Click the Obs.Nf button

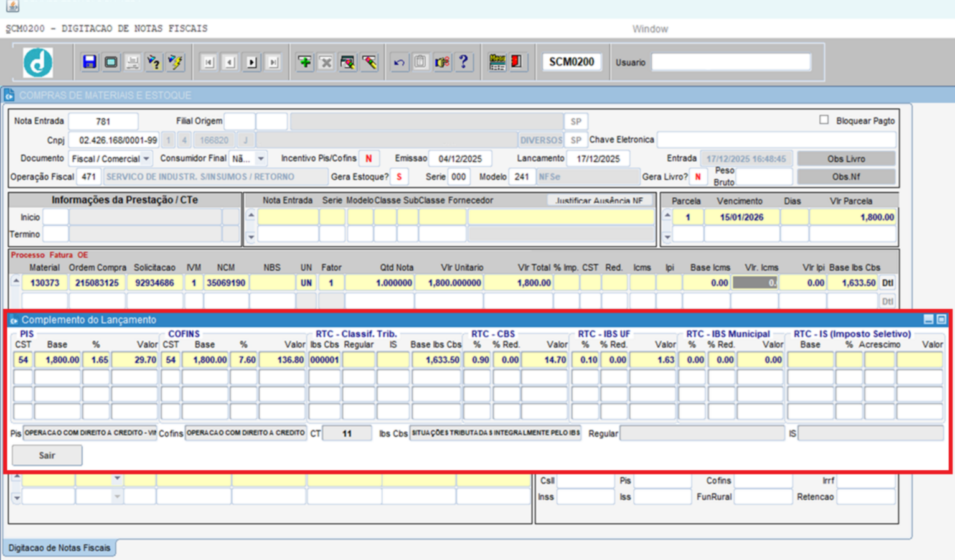point(845,177)
